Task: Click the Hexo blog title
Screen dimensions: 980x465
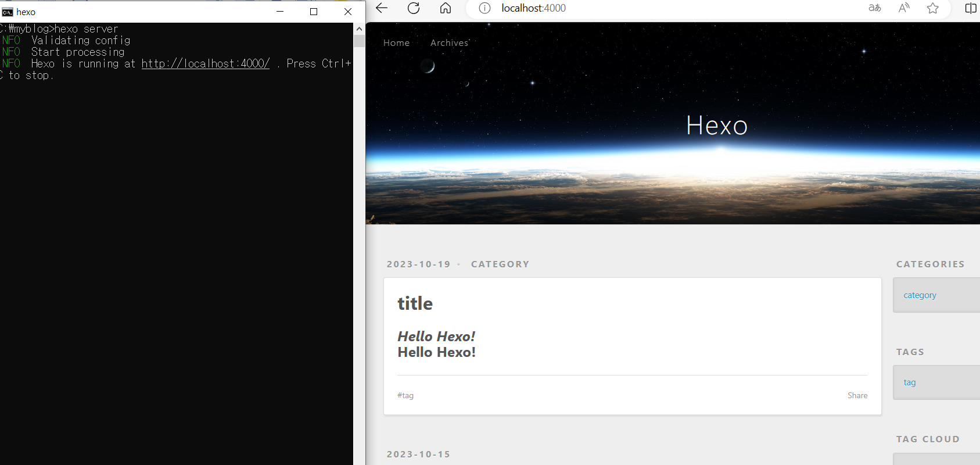Action: (x=717, y=126)
